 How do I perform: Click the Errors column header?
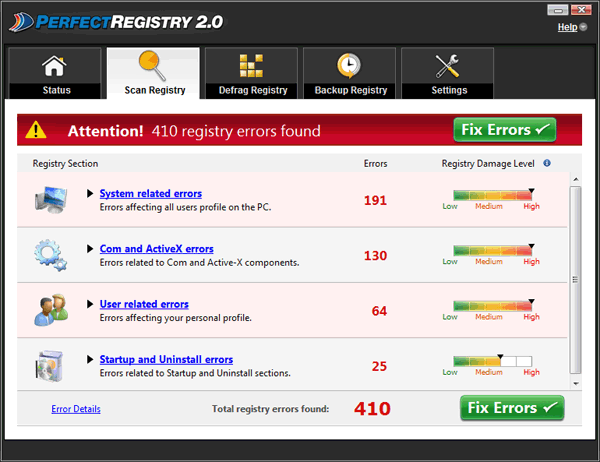[x=375, y=163]
